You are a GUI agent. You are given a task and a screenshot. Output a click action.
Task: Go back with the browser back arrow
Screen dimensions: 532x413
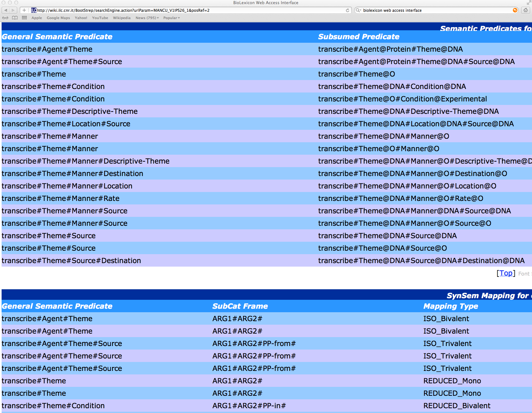(x=6, y=10)
